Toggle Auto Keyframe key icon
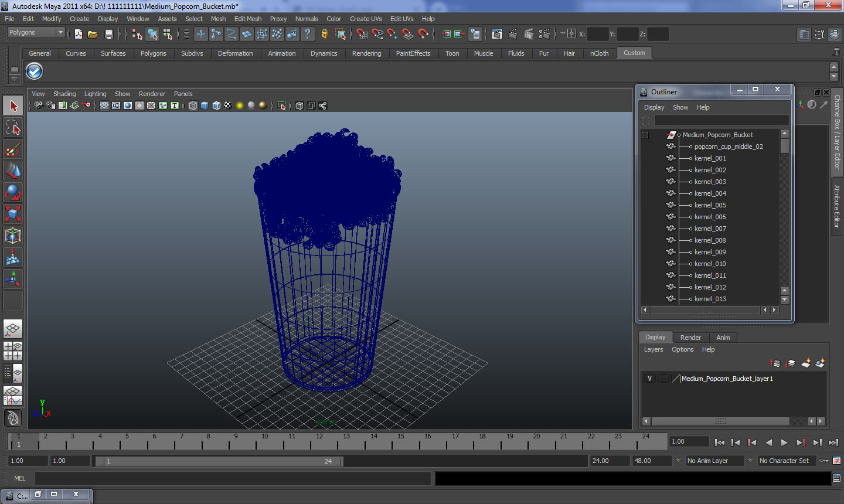The image size is (844, 504). [x=824, y=461]
